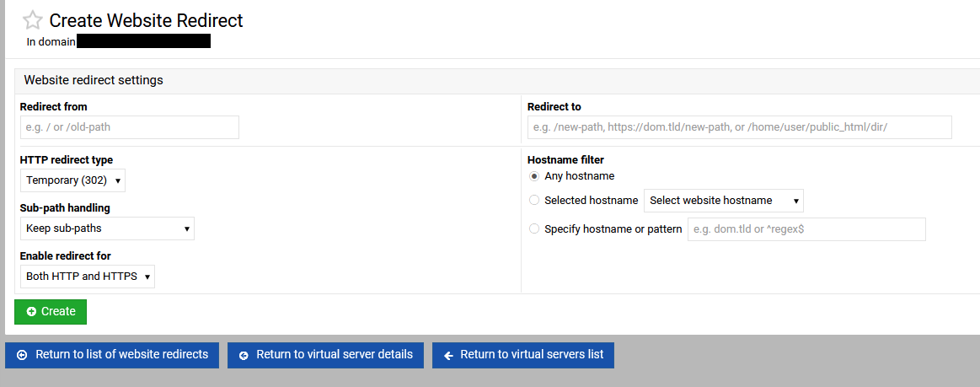Open the HTTP redirect type dropdown
The image size is (980, 387).
(x=72, y=180)
